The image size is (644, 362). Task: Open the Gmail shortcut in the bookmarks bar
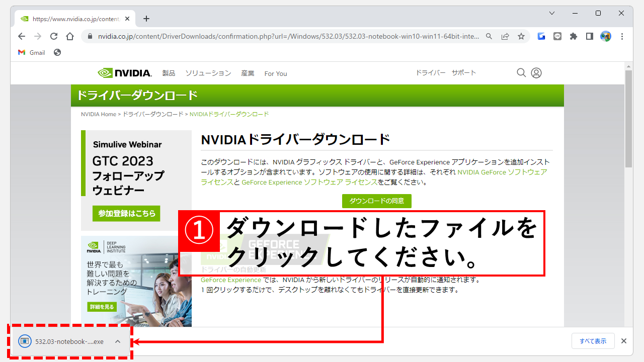[31, 52]
